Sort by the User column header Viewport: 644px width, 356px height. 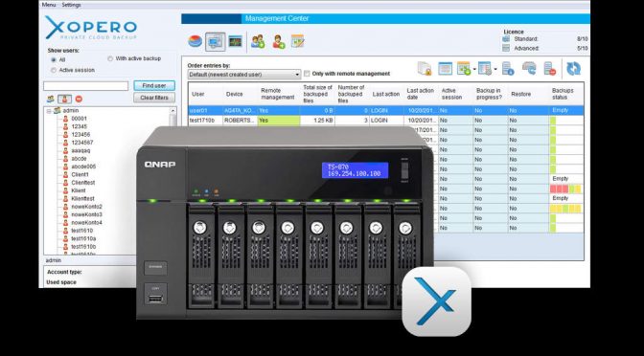[206, 94]
